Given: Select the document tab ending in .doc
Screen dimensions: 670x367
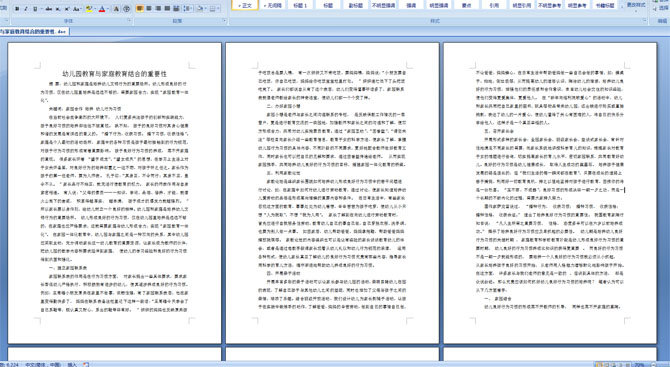Looking at the screenshot, I should [x=34, y=32].
